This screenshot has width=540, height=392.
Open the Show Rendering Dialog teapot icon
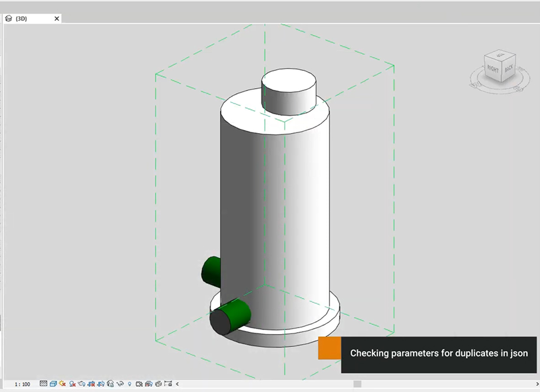tap(82, 384)
